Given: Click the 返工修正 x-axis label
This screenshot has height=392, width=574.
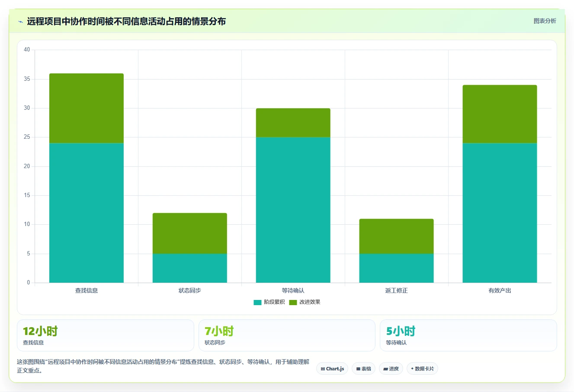Looking at the screenshot, I should 397,290.
